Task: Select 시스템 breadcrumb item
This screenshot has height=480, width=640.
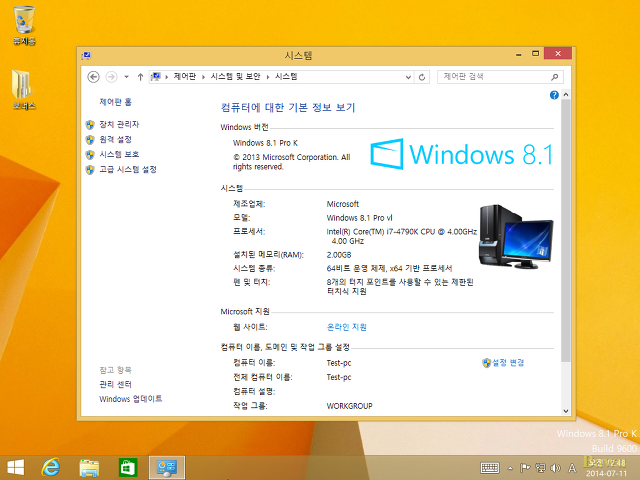Action: pyautogui.click(x=286, y=76)
